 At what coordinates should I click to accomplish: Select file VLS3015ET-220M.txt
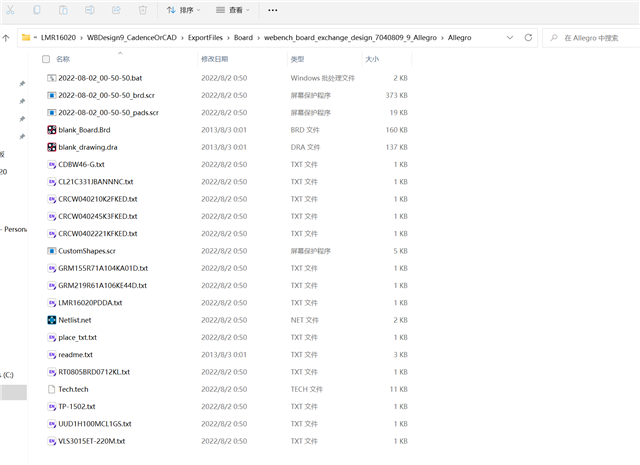(92, 441)
